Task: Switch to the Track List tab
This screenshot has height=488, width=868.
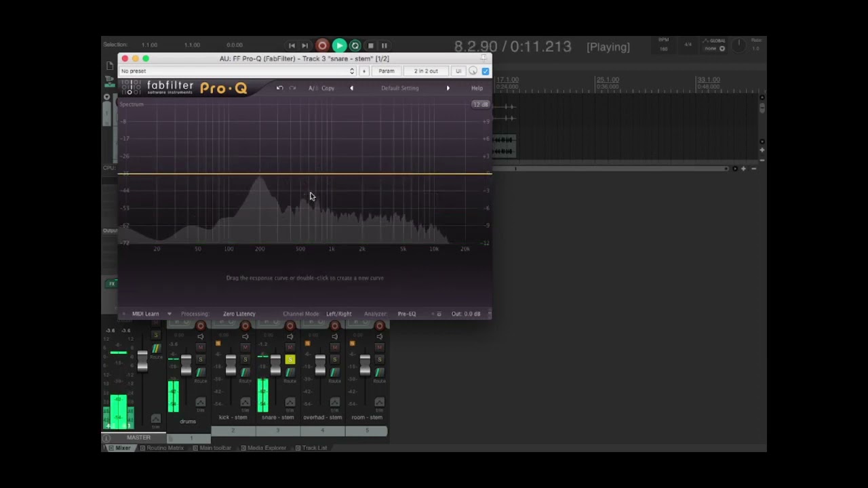Action: [x=311, y=448]
